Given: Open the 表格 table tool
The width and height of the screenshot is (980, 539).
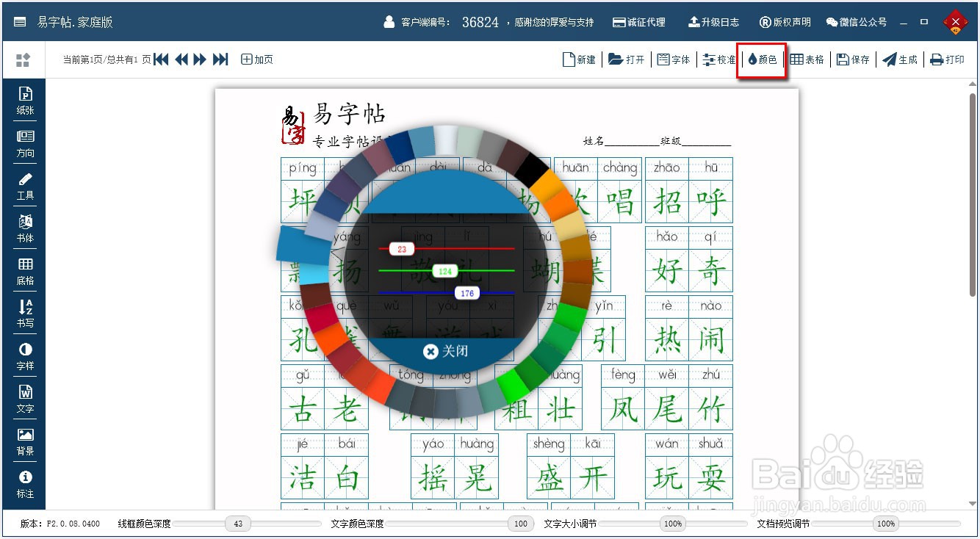Looking at the screenshot, I should (x=807, y=59).
